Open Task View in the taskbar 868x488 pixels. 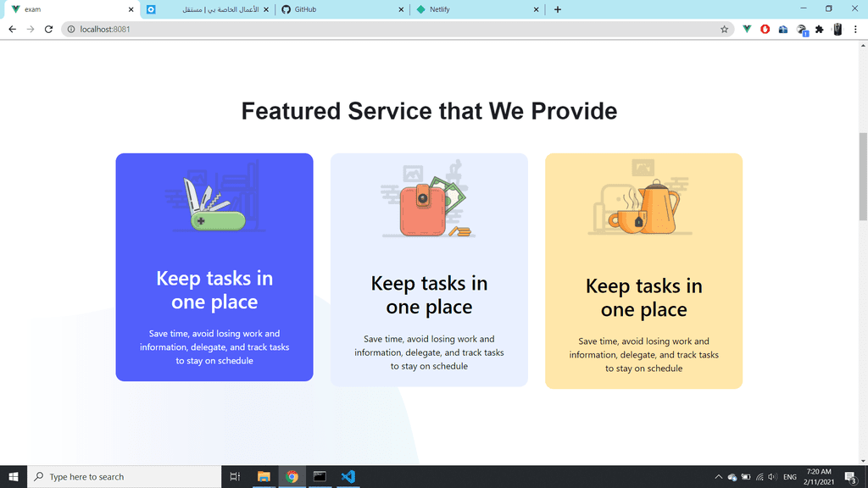[x=235, y=476]
